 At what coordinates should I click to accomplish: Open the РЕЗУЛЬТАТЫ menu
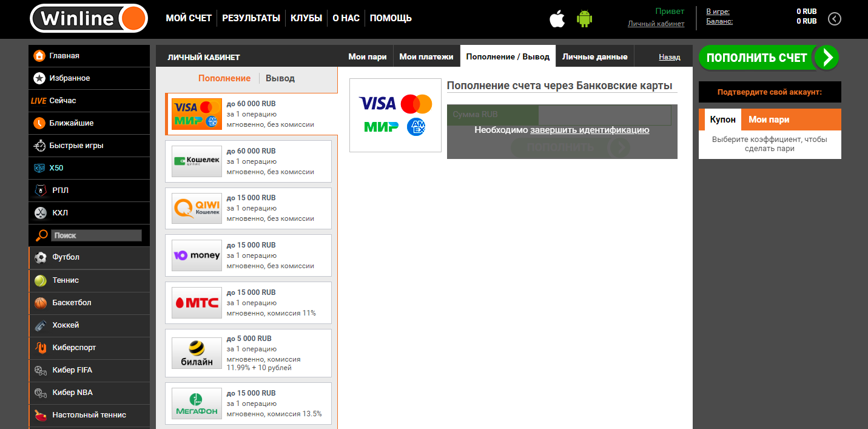251,18
